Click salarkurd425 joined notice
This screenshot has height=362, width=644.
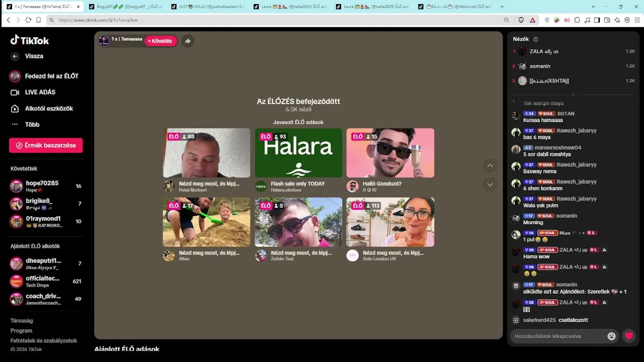coord(555,320)
